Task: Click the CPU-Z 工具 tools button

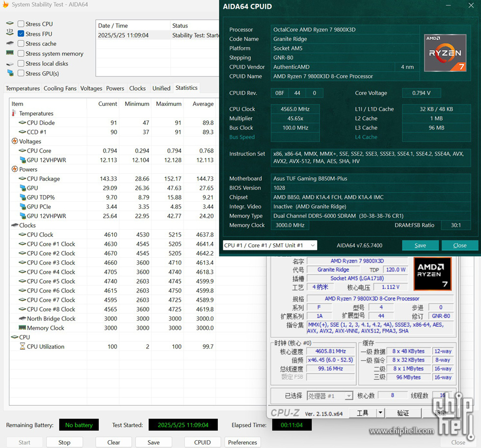Action: point(363,413)
